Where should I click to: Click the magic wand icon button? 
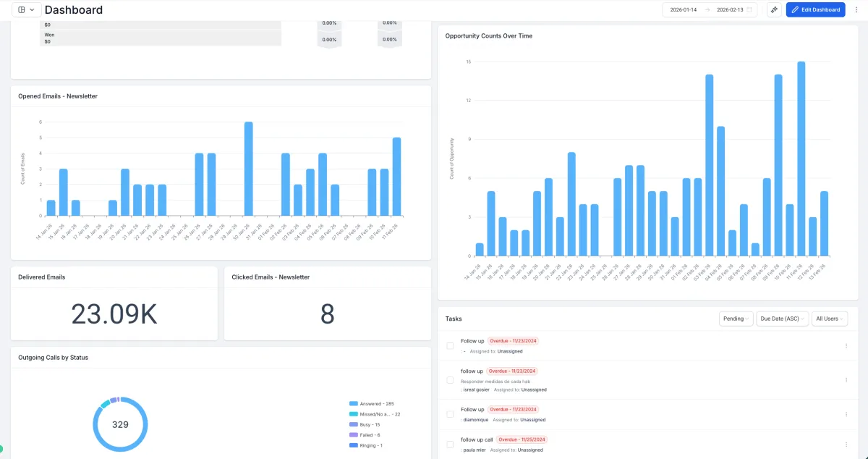pyautogui.click(x=774, y=9)
